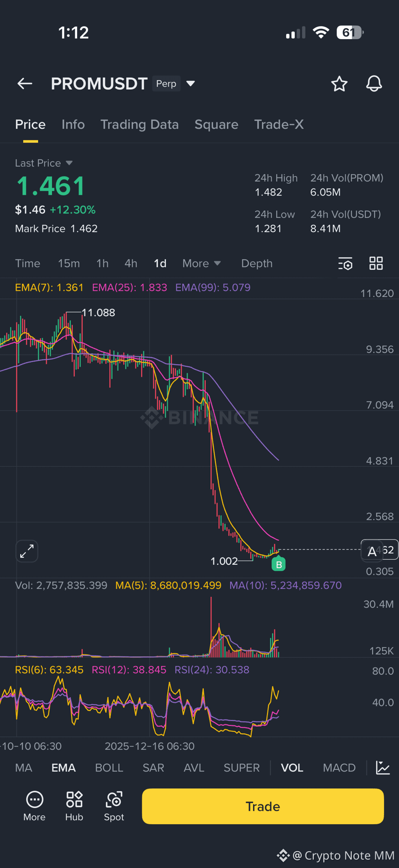
Task: Tap the Perp contract badge
Action: 166,83
